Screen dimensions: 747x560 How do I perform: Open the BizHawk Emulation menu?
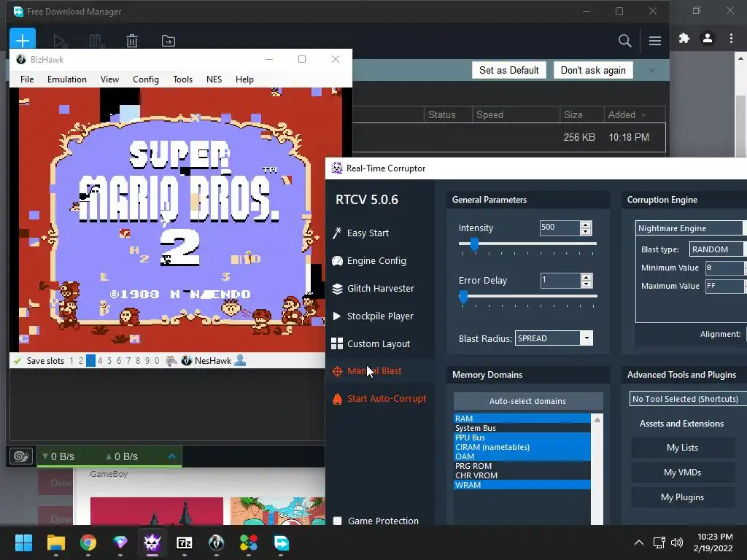pos(66,79)
